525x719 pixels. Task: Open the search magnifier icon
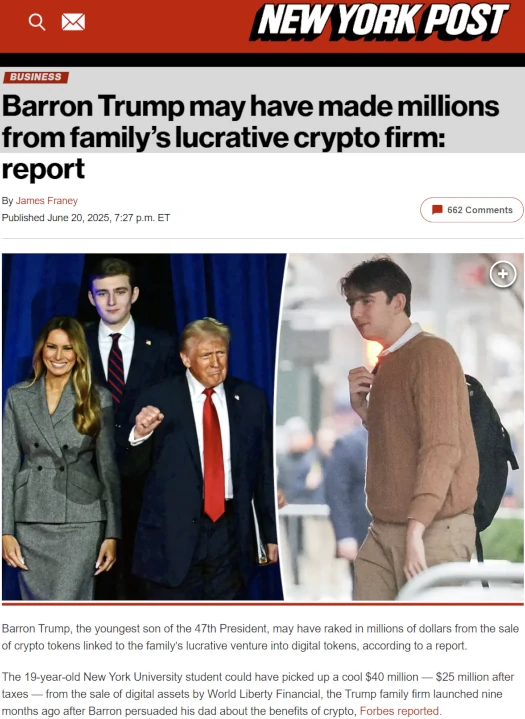coord(37,22)
